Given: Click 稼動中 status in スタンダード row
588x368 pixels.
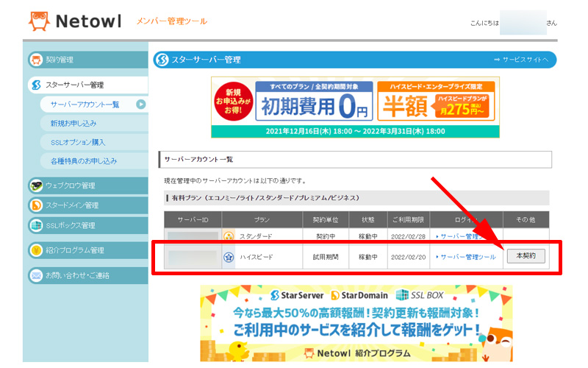Looking at the screenshot, I should pyautogui.click(x=368, y=236).
